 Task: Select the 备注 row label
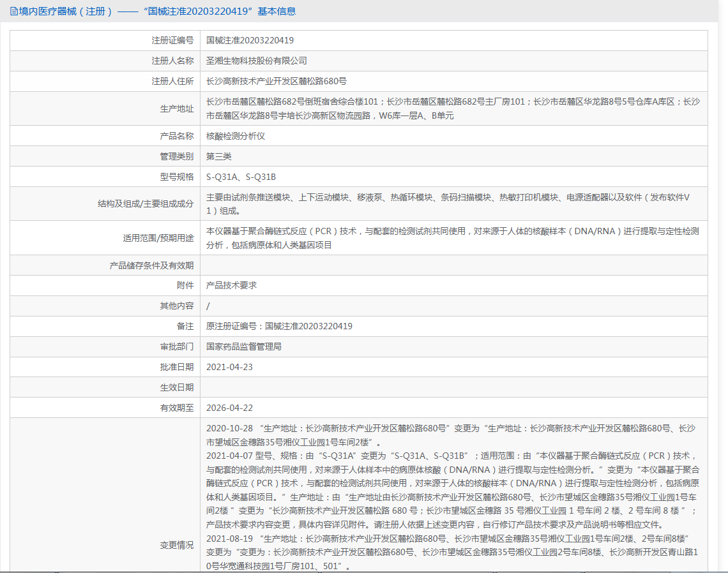tap(185, 326)
